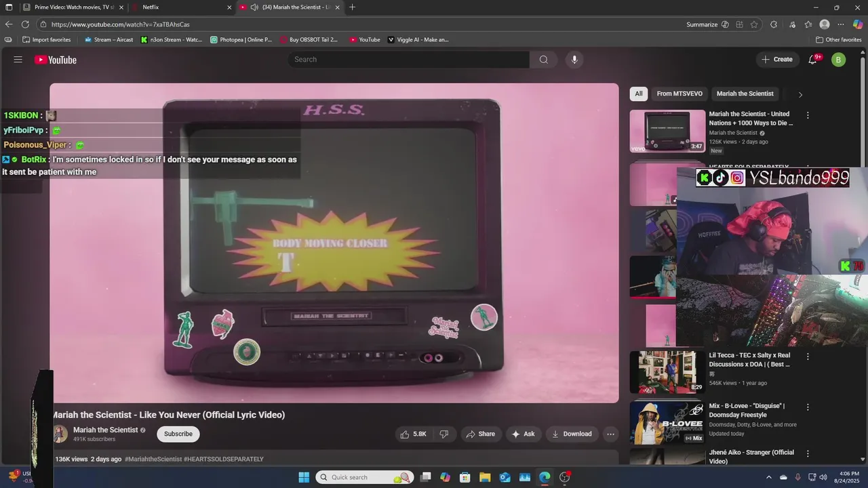The width and height of the screenshot is (868, 488).
Task: Click the #HEARTSSOLDSEPARATELY hashtag
Action: [224, 459]
